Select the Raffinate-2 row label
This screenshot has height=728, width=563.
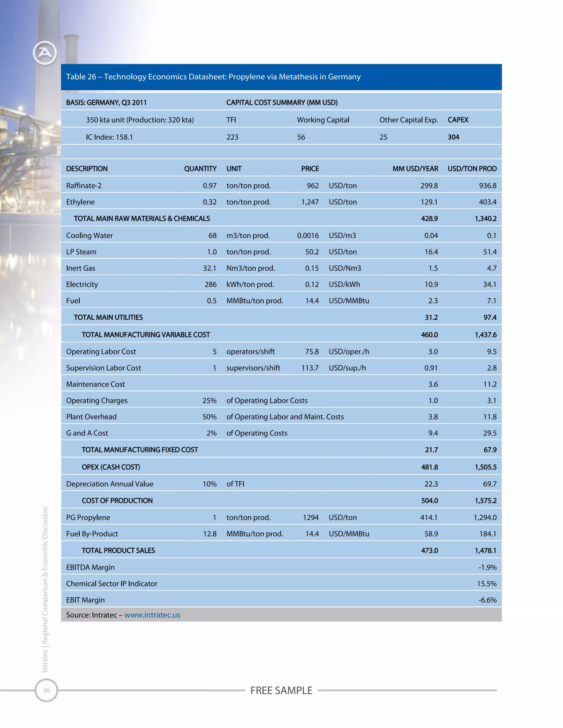point(84,186)
